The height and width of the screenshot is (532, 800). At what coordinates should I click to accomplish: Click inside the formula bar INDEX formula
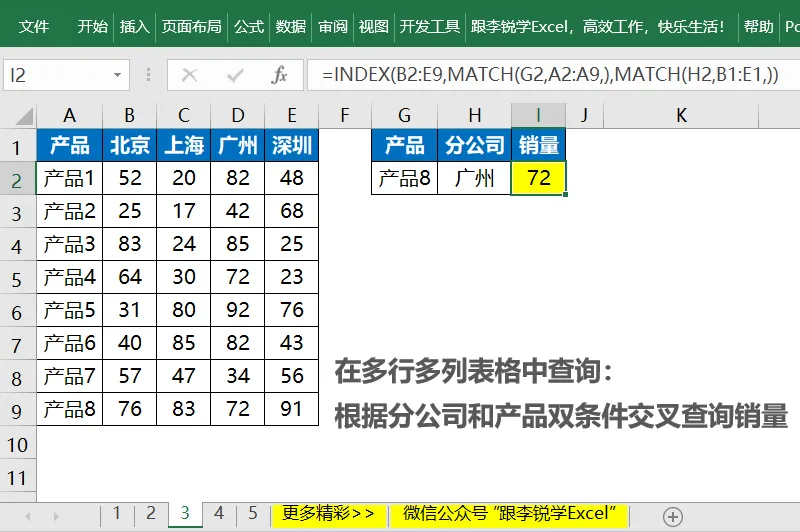point(550,75)
